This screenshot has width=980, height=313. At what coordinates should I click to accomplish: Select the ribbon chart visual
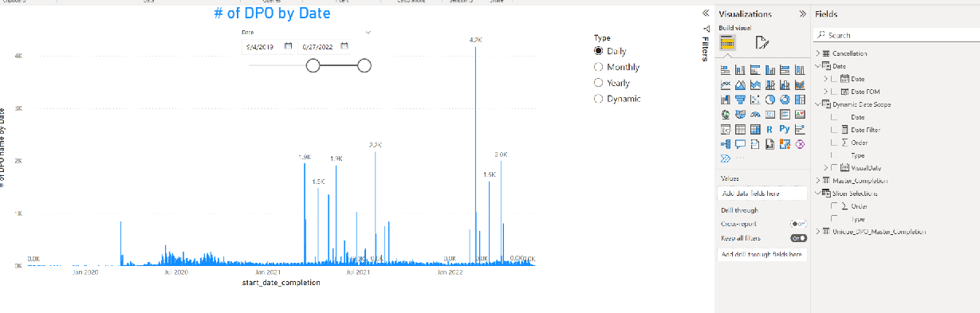(800, 85)
